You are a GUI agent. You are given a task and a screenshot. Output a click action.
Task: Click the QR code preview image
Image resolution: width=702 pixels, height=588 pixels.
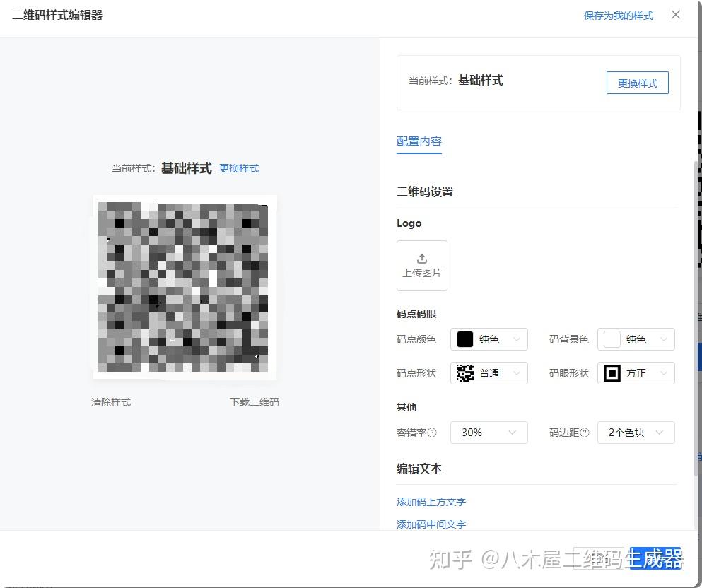(185, 288)
